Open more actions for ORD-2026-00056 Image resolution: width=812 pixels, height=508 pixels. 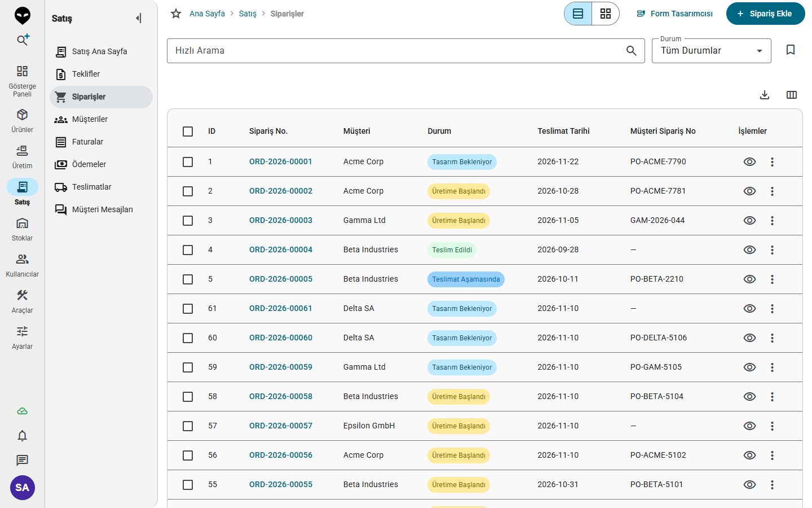[772, 456]
